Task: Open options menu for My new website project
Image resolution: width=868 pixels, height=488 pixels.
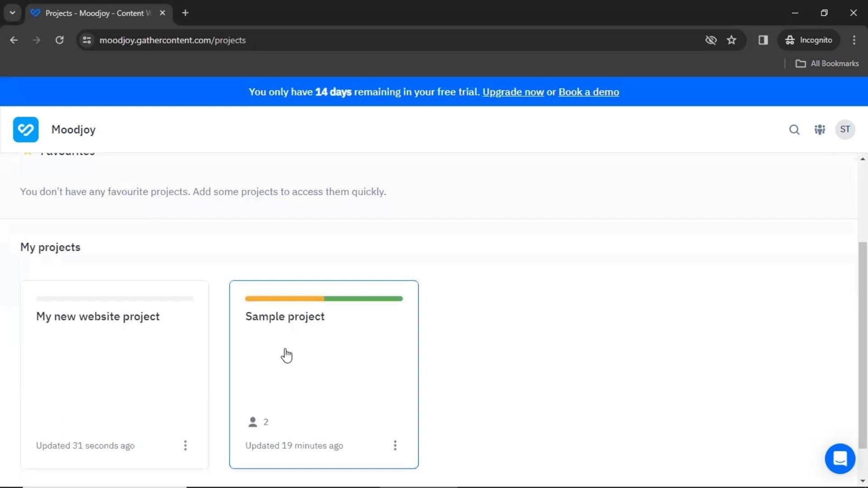Action: pos(185,446)
